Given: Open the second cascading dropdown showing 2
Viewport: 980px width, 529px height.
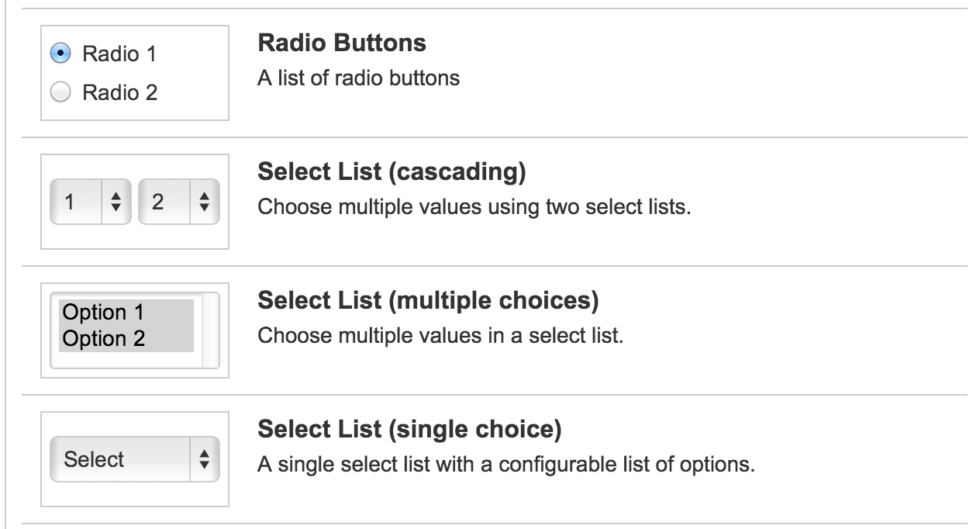Looking at the screenshot, I should [x=164, y=202].
